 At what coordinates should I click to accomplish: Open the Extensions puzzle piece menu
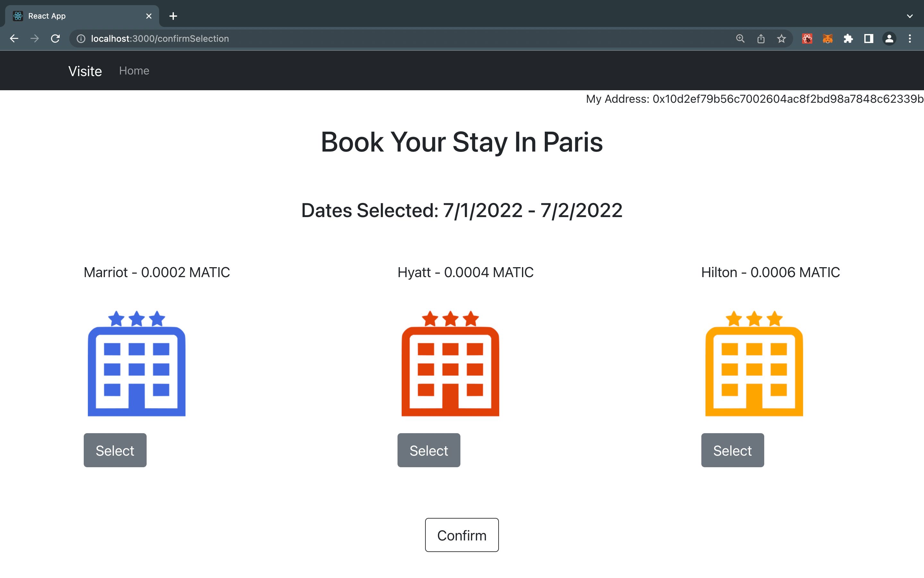[848, 39]
